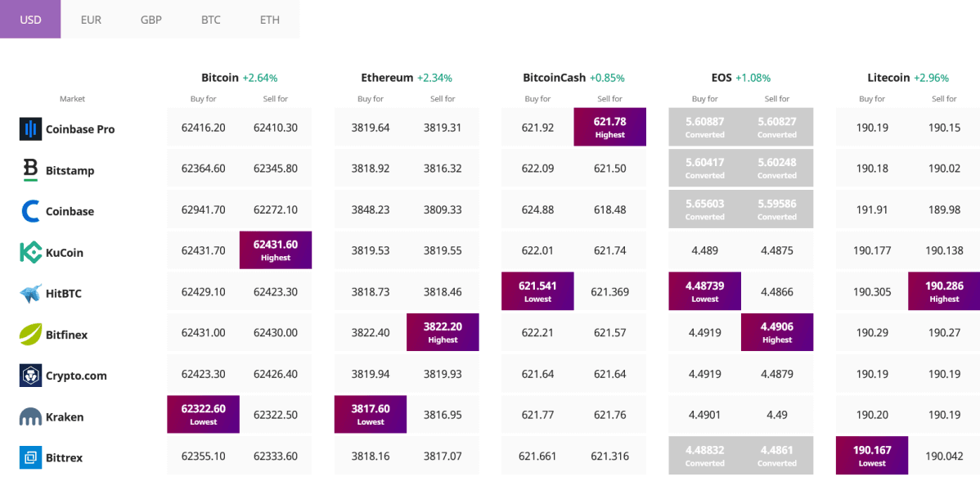The height and width of the screenshot is (477, 980).
Task: Switch to the ETH currency tab
Action: tap(269, 20)
